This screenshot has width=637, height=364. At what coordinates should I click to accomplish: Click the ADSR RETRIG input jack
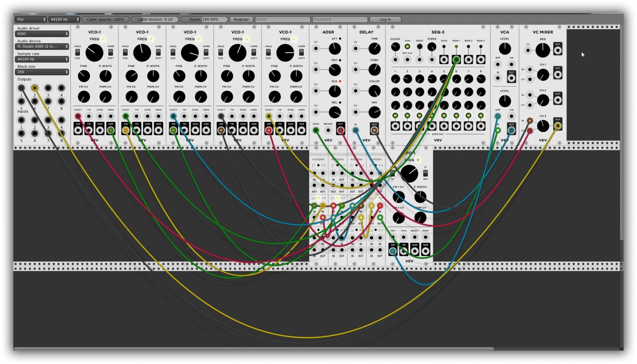point(328,130)
